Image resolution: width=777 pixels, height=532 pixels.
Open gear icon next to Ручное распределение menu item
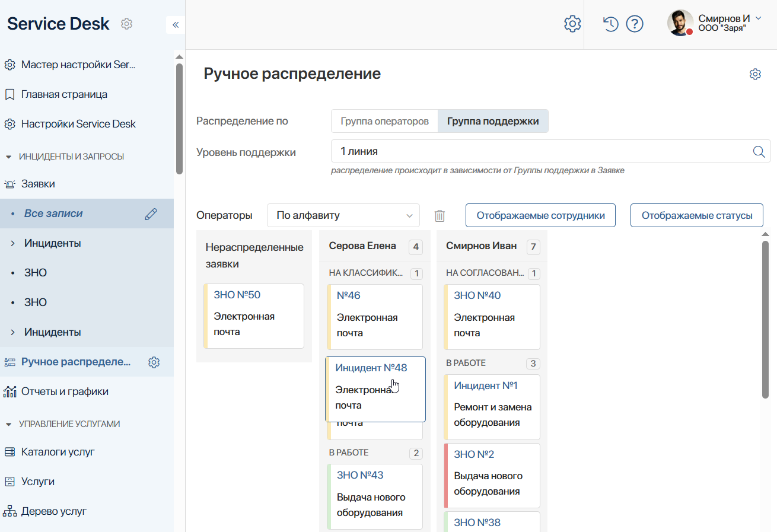[x=154, y=362]
